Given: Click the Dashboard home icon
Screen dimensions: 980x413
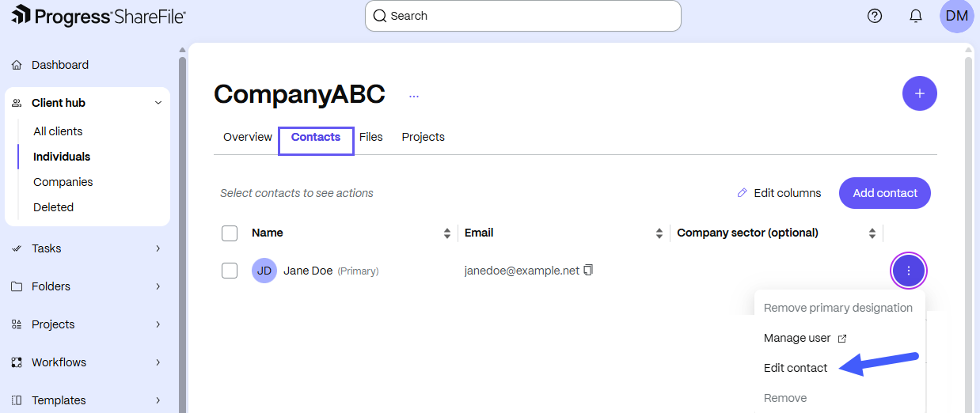Looking at the screenshot, I should tap(17, 65).
